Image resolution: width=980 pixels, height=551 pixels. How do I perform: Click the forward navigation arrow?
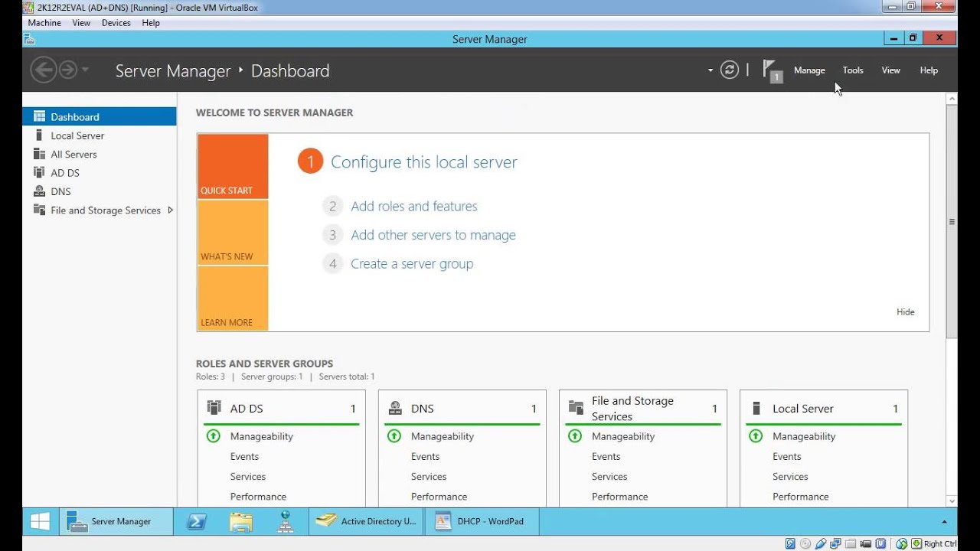pyautogui.click(x=67, y=70)
